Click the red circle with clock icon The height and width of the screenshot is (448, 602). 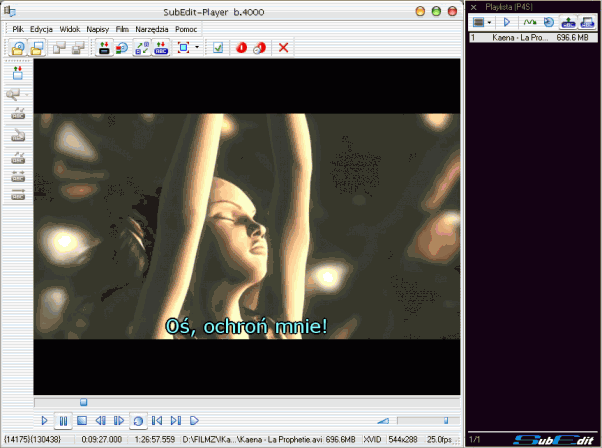point(260,48)
